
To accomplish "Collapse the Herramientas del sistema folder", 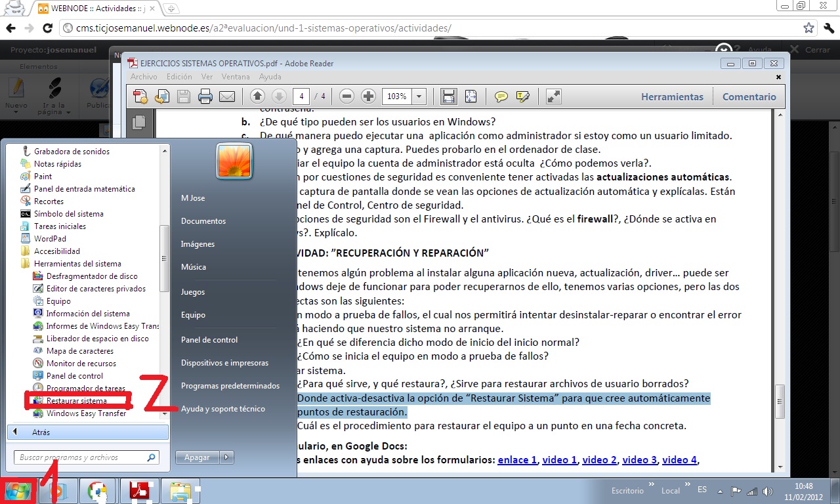I will pos(70,263).
